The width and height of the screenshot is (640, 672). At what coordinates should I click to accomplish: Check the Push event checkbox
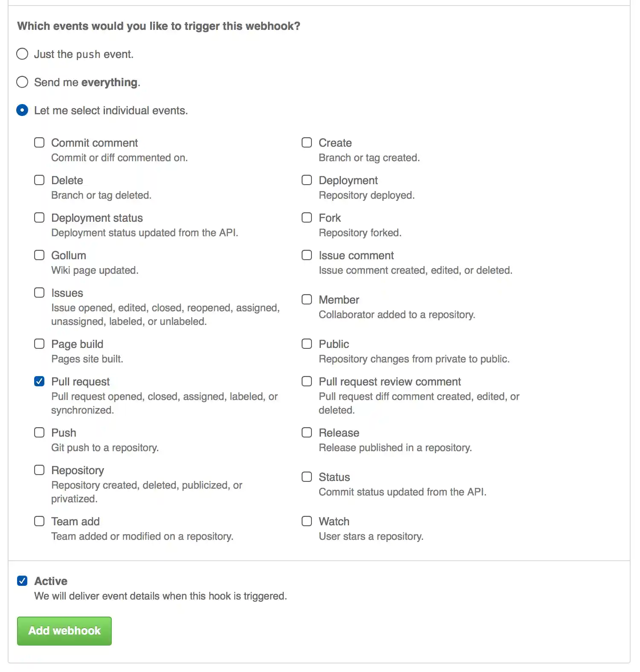coord(39,432)
